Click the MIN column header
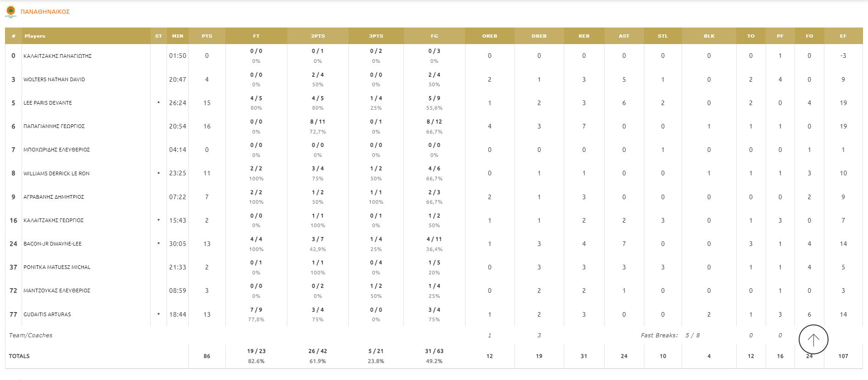 177,36
